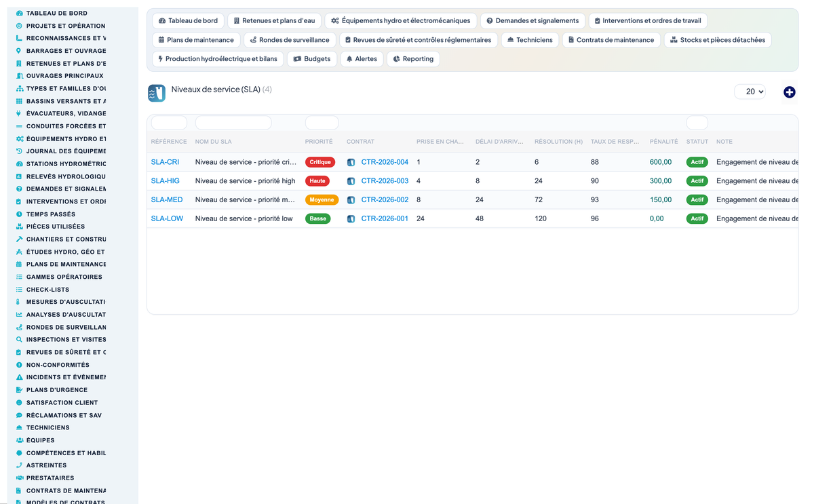814x504 pixels.
Task: Click contract icon beside CTR-2026-002
Action: [x=351, y=200]
